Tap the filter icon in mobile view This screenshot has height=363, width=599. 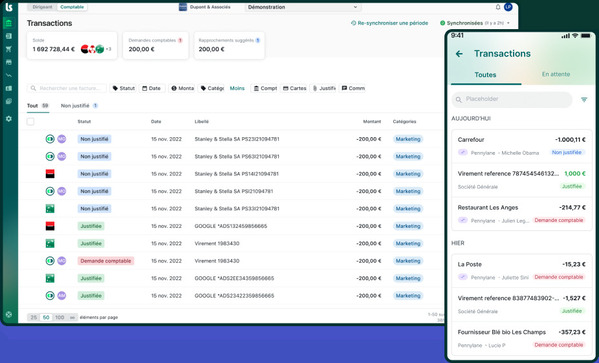(x=584, y=99)
